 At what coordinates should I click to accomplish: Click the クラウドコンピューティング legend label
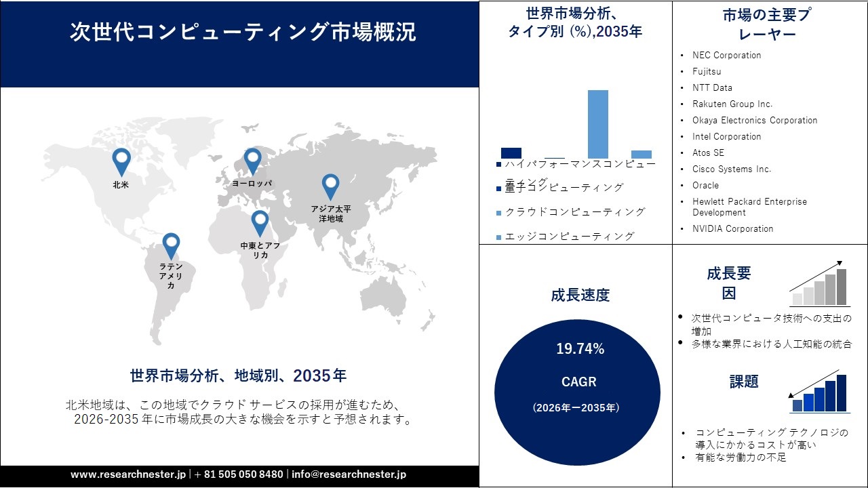[x=575, y=212]
